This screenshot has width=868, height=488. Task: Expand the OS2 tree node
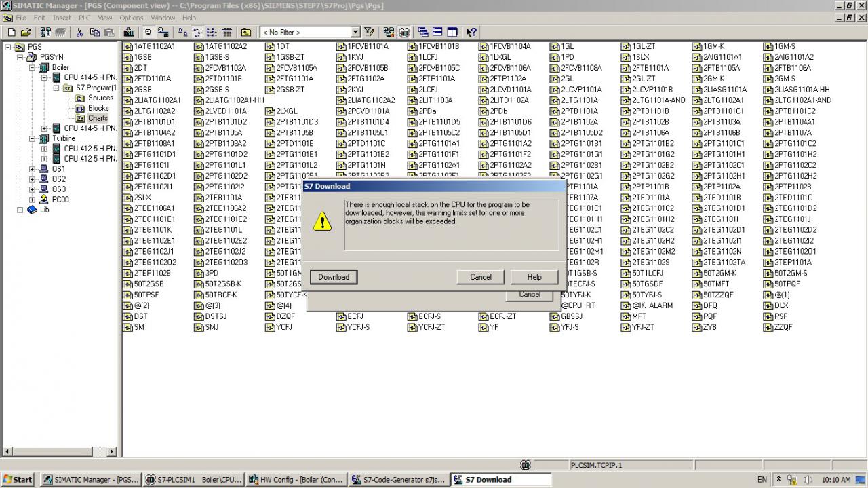coord(33,179)
